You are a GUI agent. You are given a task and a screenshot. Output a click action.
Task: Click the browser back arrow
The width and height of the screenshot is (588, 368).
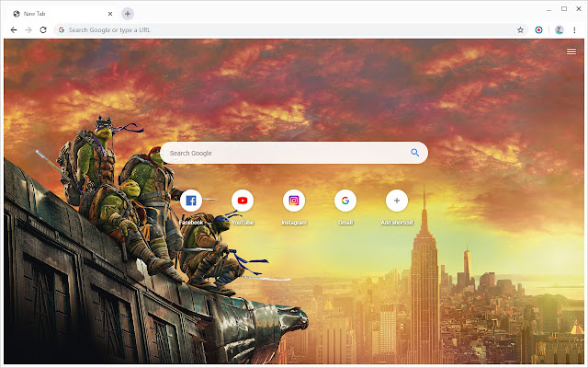pos(14,30)
